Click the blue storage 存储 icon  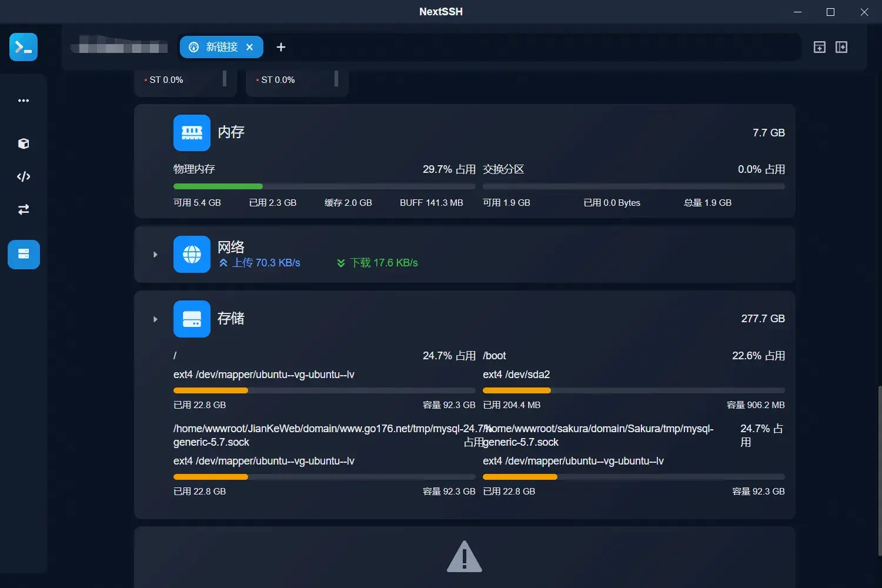coord(192,319)
